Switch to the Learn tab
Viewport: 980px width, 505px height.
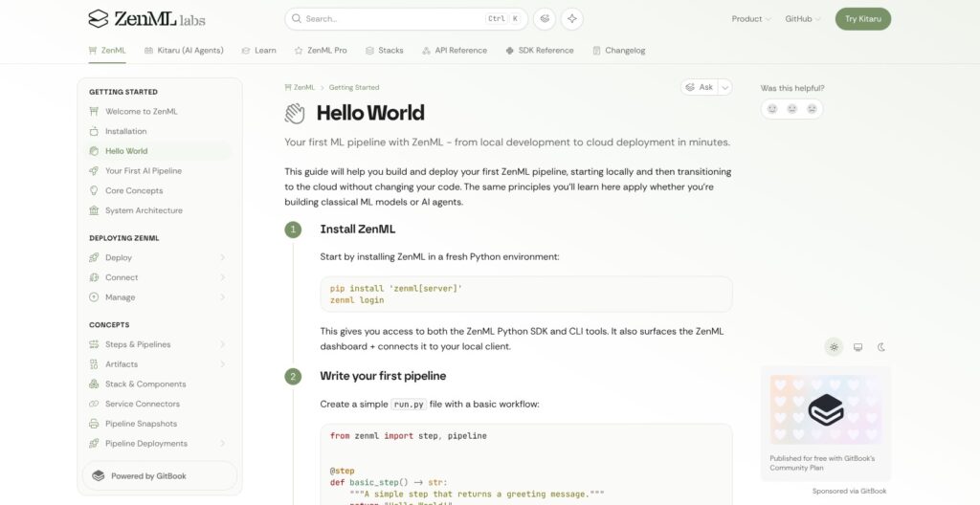[x=258, y=51]
